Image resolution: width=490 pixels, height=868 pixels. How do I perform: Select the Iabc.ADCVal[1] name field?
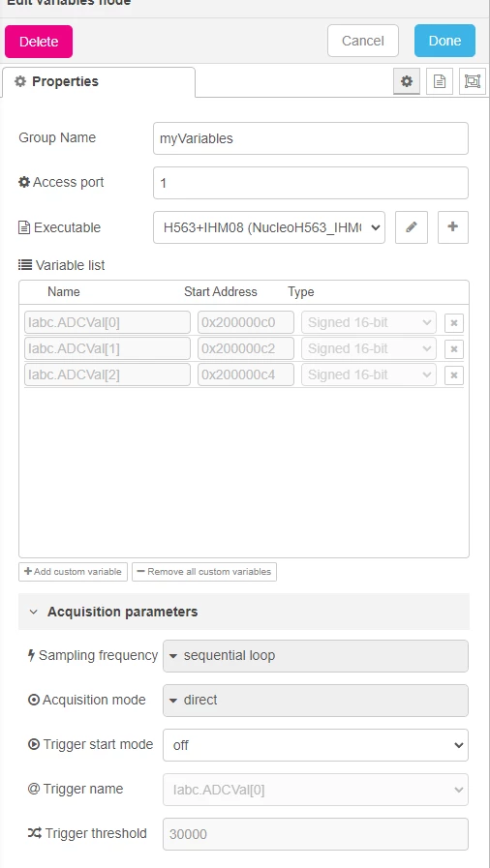point(107,348)
